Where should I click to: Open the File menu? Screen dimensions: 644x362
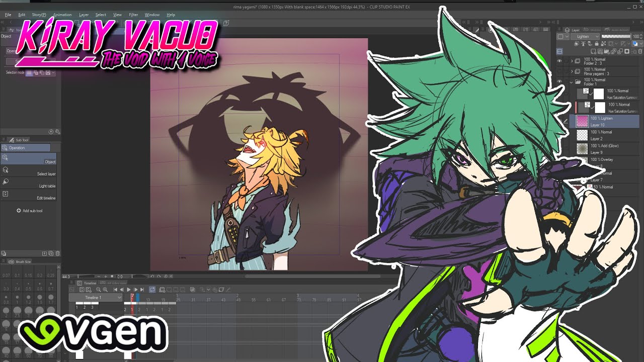tap(8, 15)
